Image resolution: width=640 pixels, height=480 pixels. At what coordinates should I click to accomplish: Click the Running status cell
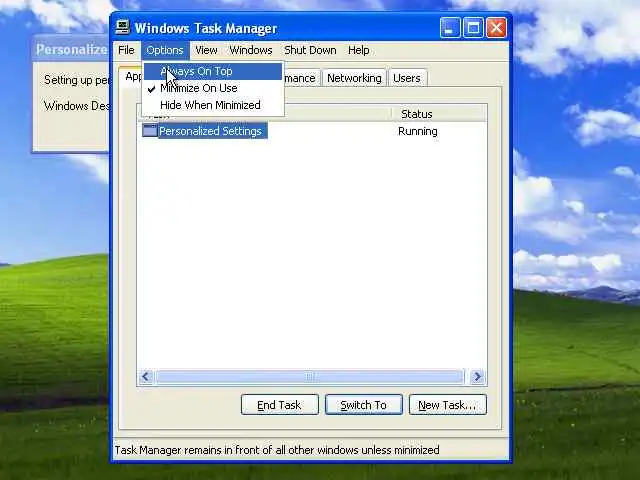click(418, 131)
